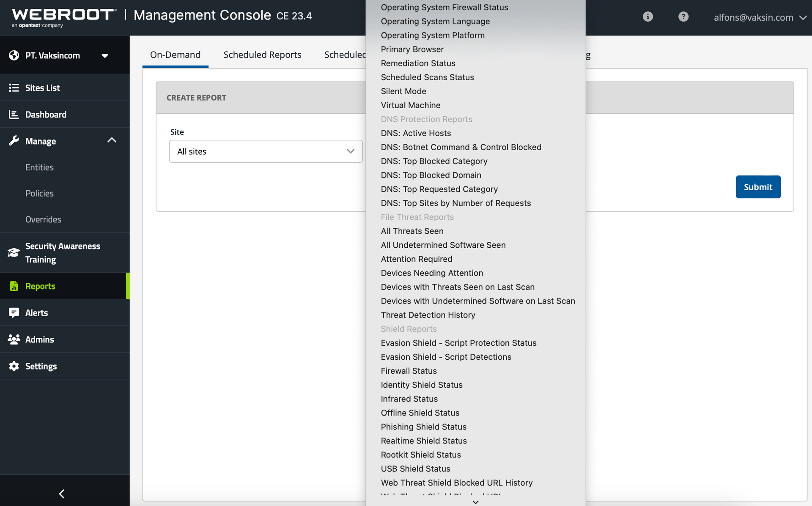Click the Dashboard chart icon
812x506 pixels.
tap(14, 115)
